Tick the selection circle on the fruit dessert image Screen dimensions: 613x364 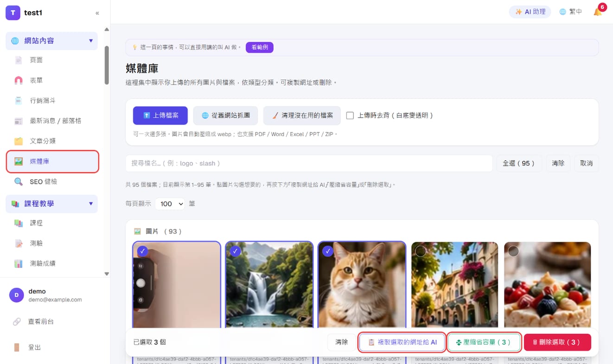[x=513, y=251]
